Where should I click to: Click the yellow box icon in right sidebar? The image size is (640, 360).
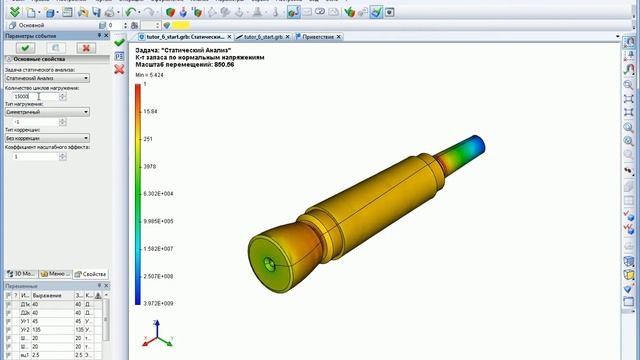point(629,275)
